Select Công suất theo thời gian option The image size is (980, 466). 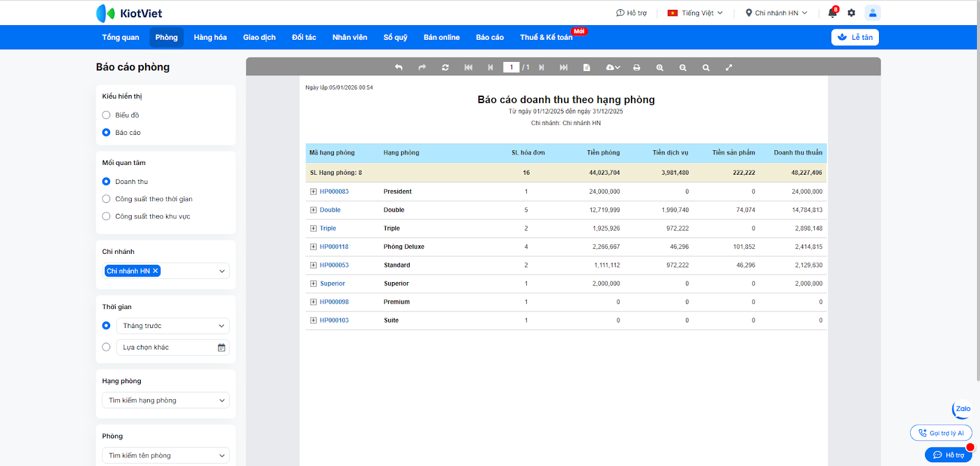[x=107, y=199]
